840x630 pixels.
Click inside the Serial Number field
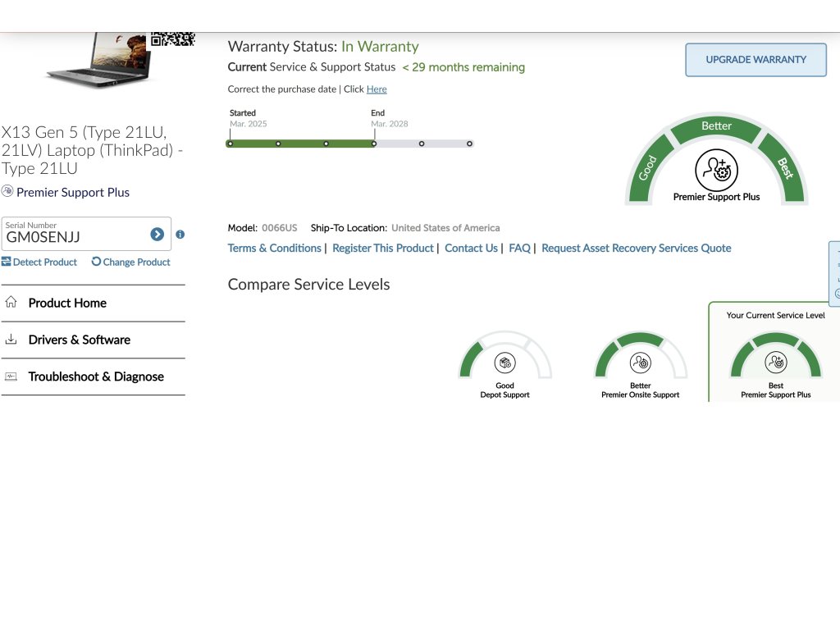74,237
